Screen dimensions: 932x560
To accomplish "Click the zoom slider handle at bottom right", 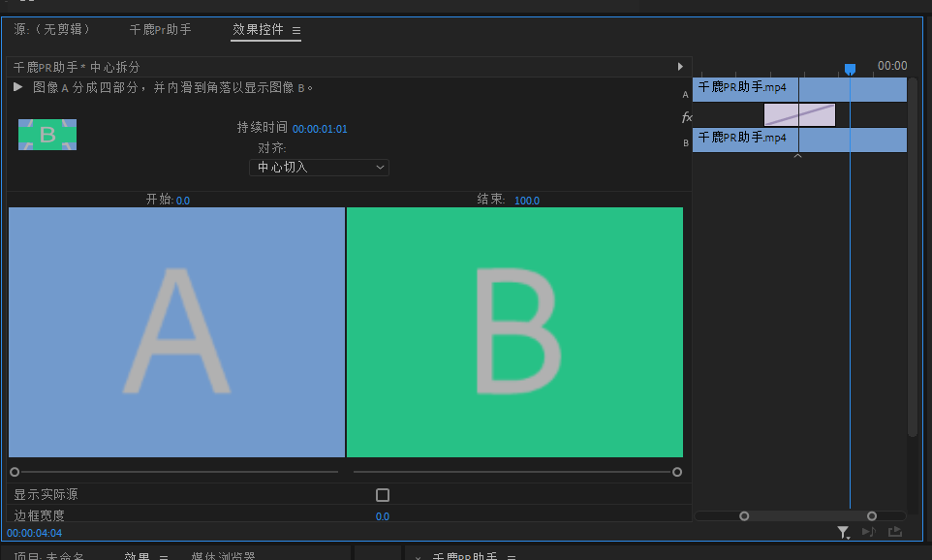I will coord(871,516).
